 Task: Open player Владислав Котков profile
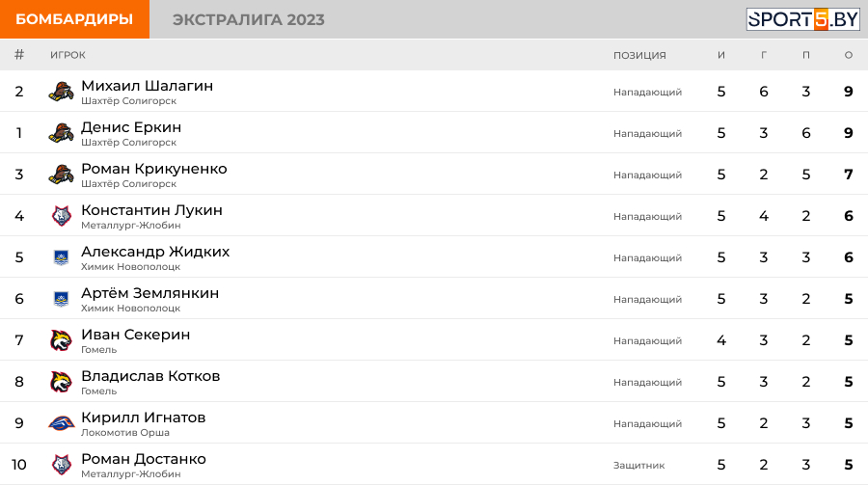pyautogui.click(x=150, y=376)
